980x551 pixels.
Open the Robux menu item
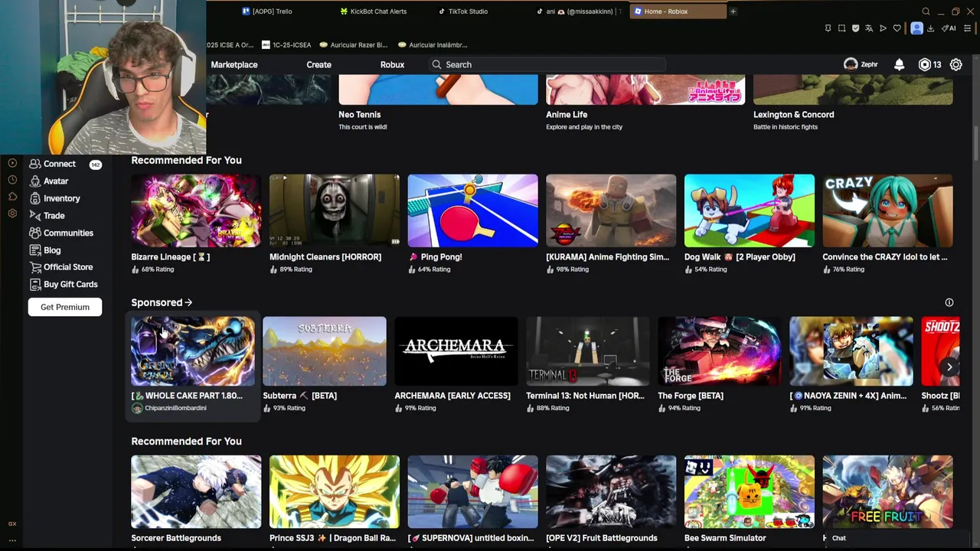tap(392, 65)
